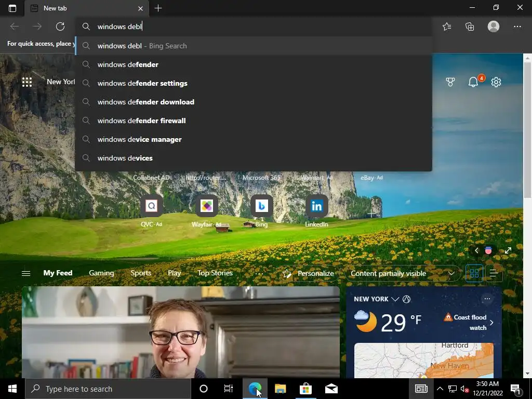
Task: Switch to My Feed tab
Action: 58,273
